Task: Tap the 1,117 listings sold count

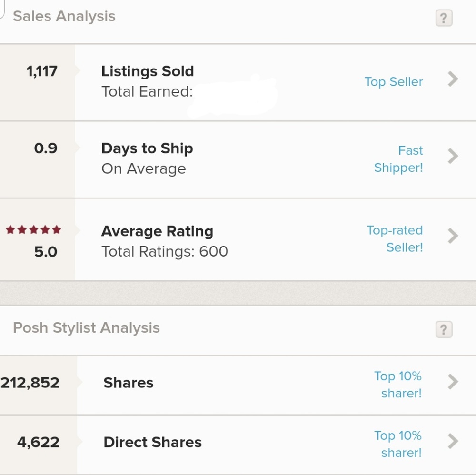Action: pos(42,71)
